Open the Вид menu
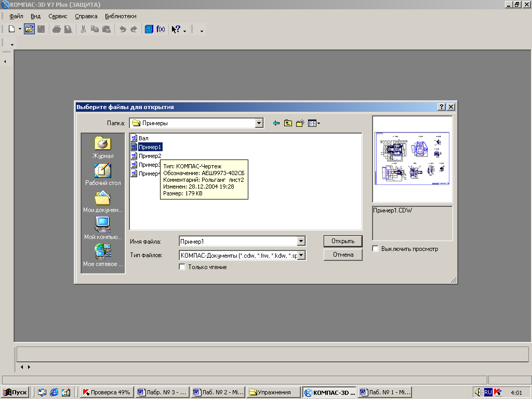 36,16
